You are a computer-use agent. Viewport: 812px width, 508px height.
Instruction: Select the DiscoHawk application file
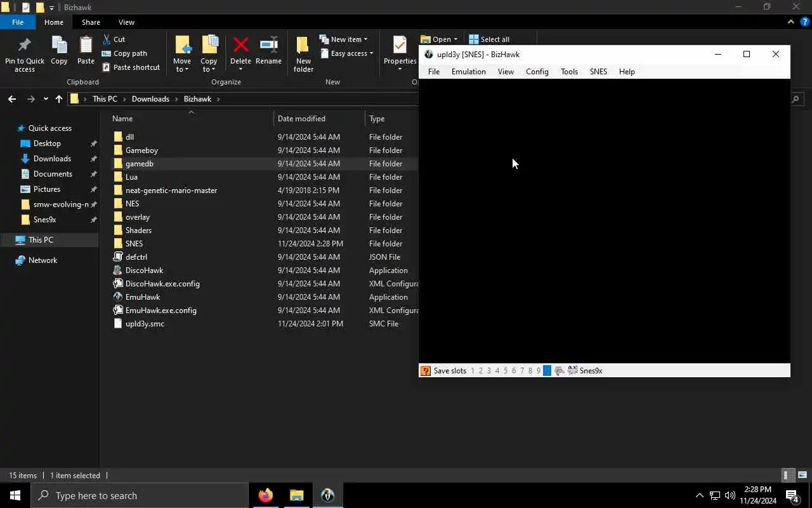pyautogui.click(x=144, y=271)
